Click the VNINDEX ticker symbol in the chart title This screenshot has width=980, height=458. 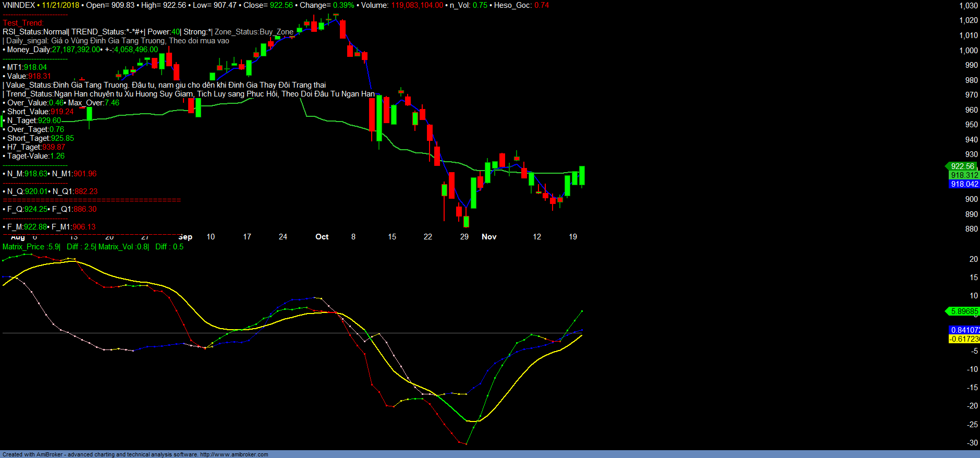pyautogui.click(x=19, y=5)
